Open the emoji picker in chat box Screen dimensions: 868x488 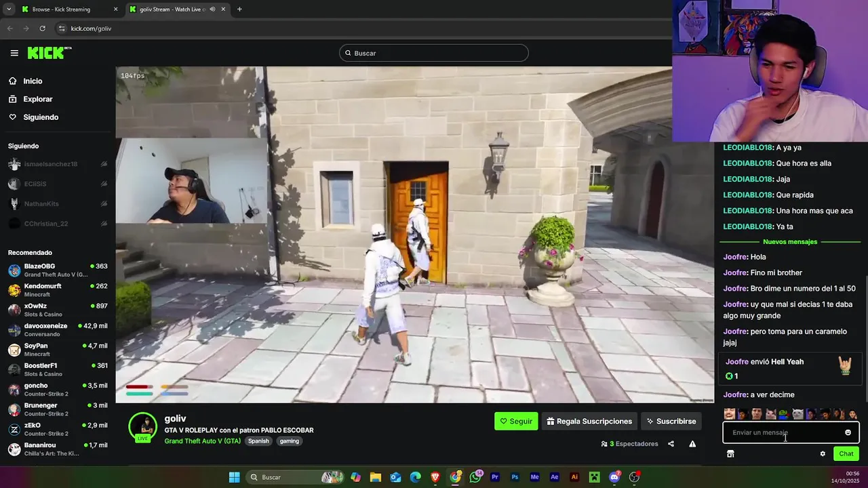[x=848, y=432]
